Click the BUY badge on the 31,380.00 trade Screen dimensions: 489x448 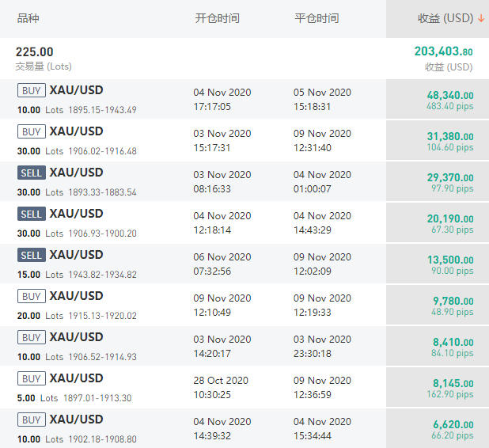[32, 131]
